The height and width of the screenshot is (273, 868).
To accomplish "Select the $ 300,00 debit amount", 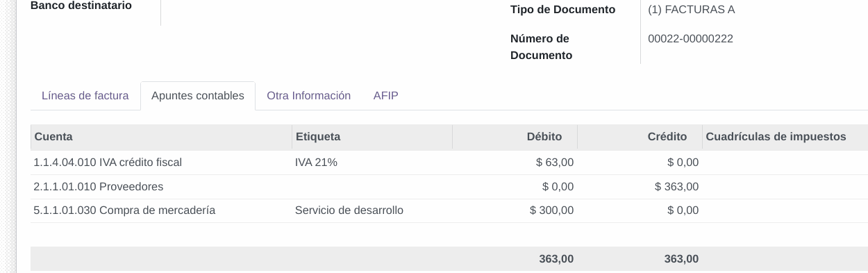I will [x=552, y=210].
